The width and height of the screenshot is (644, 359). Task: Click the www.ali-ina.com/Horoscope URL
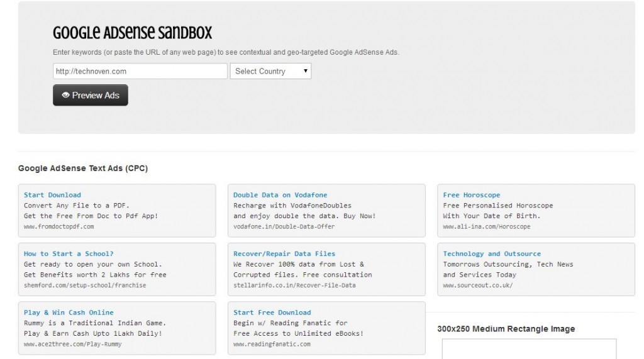[486, 226]
